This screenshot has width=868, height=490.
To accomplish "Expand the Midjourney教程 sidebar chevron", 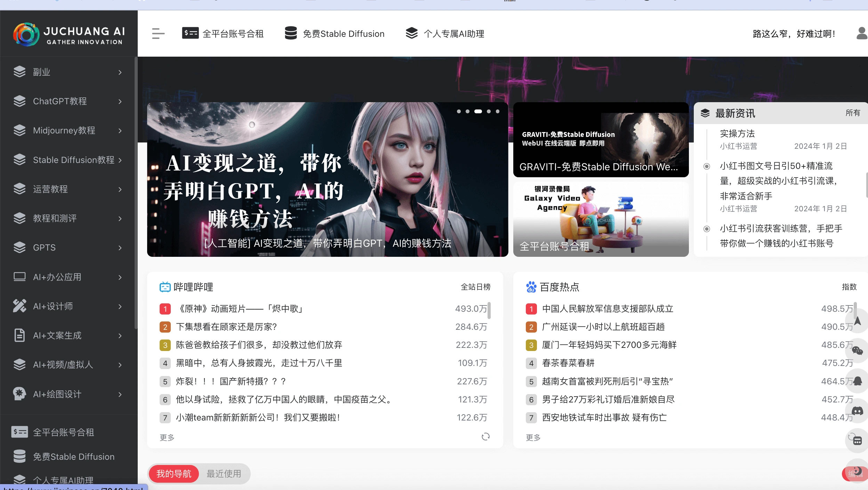I will [120, 131].
